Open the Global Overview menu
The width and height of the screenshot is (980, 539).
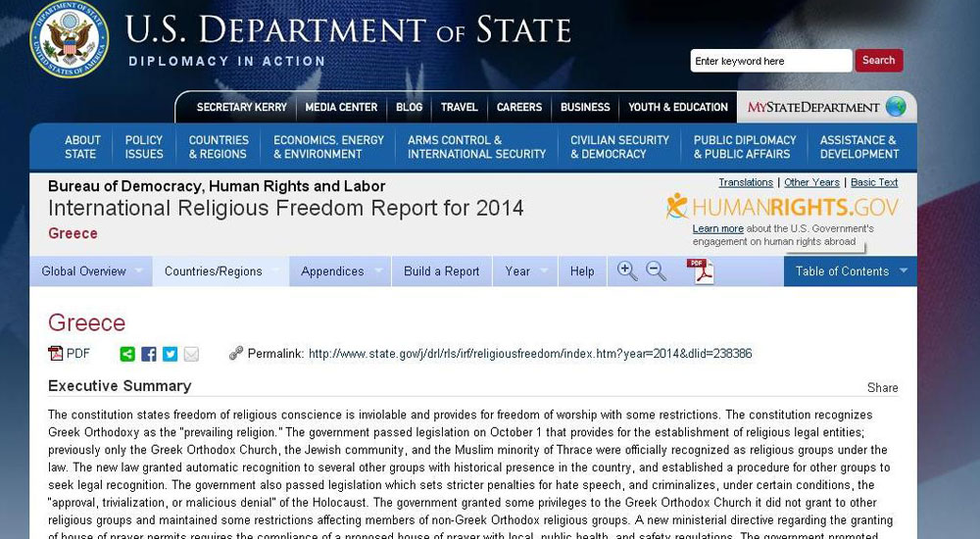pyautogui.click(x=91, y=271)
